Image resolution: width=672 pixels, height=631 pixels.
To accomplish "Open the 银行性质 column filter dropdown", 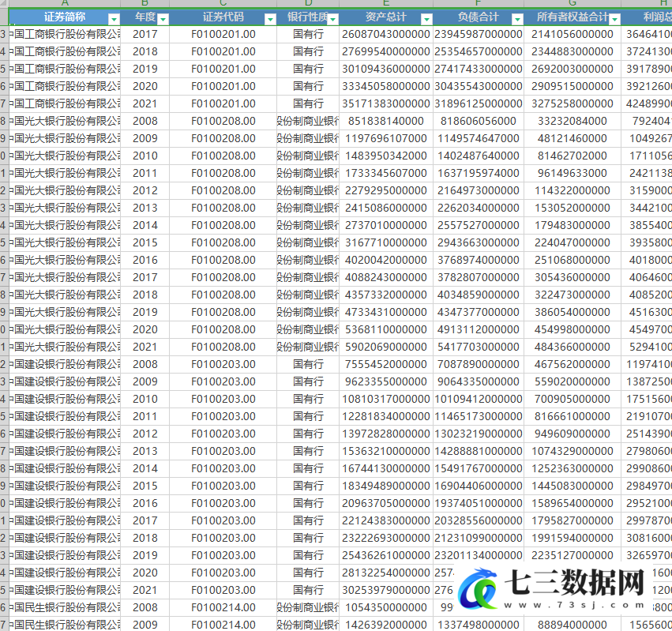I will click(x=332, y=19).
